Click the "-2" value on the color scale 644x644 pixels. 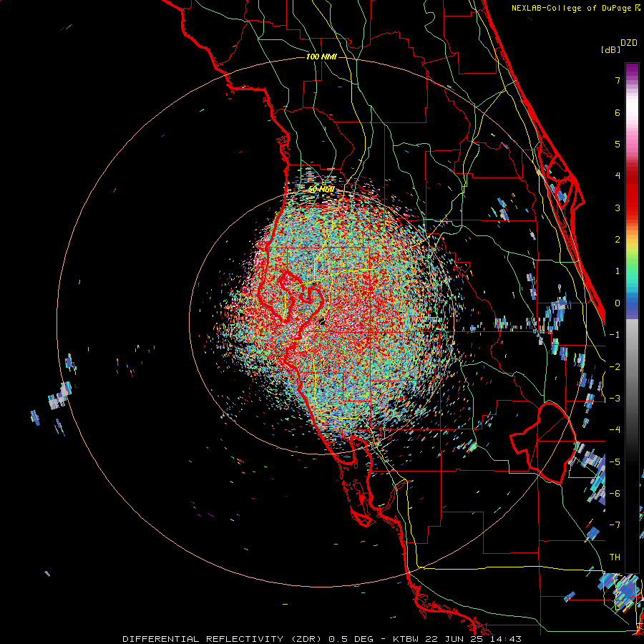(x=615, y=367)
